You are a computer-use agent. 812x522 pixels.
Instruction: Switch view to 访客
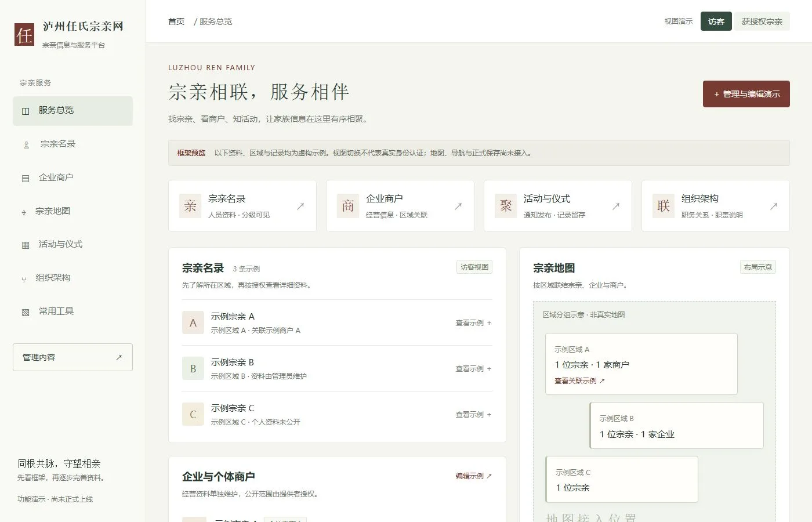coord(716,21)
